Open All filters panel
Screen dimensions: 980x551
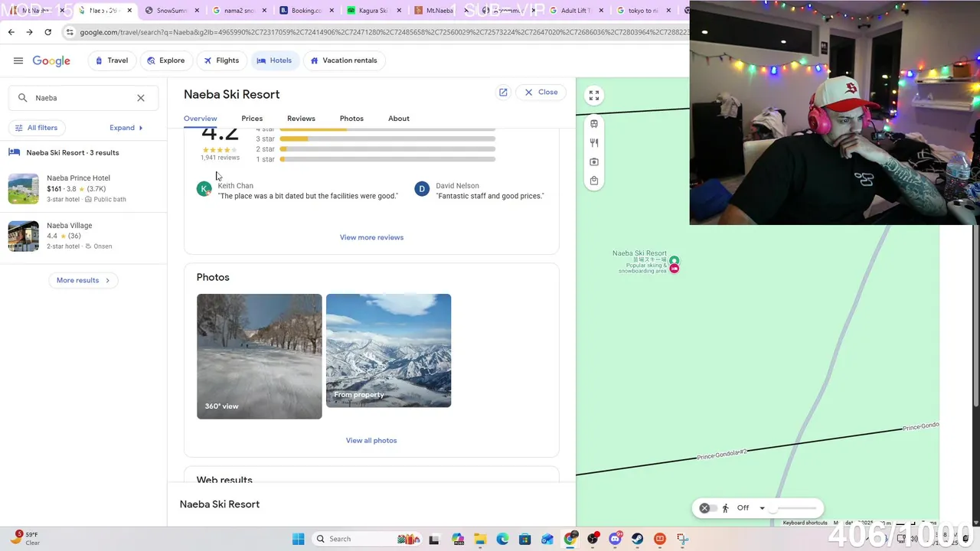(37, 128)
